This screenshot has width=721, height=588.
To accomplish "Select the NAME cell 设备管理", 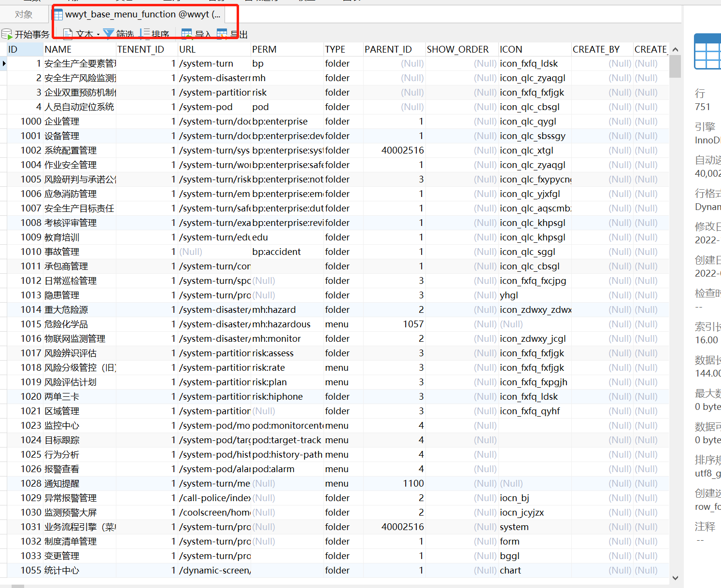I will [x=80, y=136].
